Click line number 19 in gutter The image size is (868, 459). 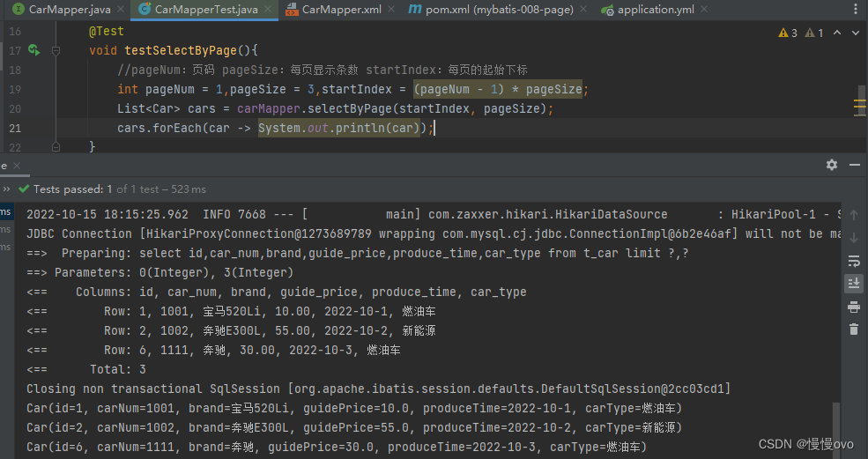15,89
